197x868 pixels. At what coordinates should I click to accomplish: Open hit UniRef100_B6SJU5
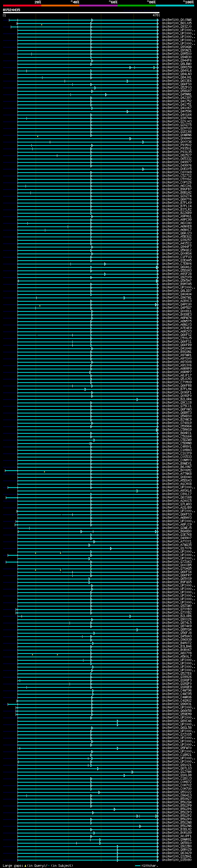tap(177, 23)
